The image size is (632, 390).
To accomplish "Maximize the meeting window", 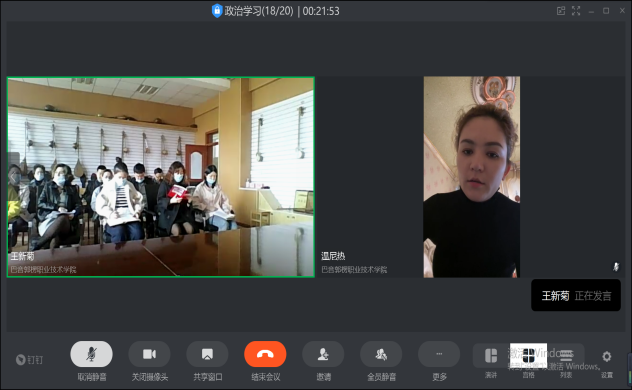I will pyautogui.click(x=606, y=11).
